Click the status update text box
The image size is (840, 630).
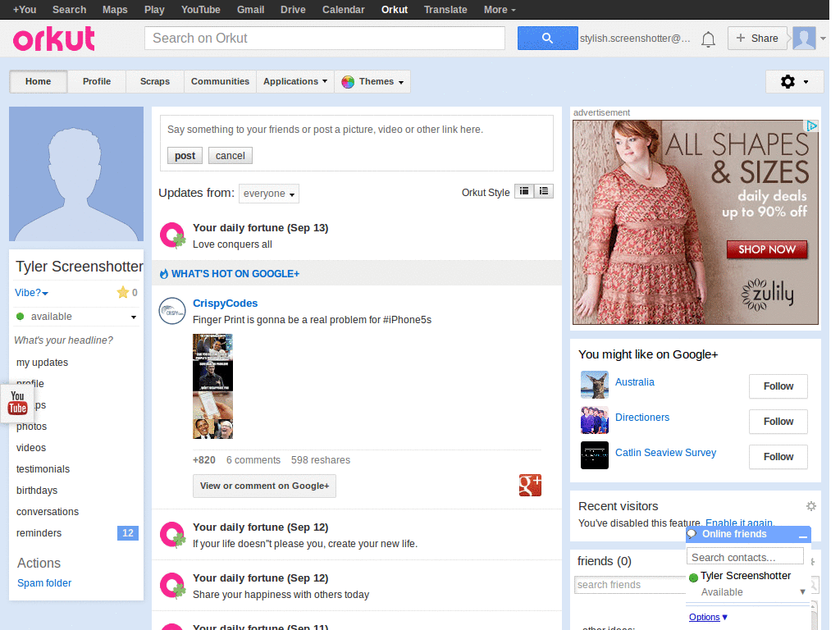[x=356, y=130]
